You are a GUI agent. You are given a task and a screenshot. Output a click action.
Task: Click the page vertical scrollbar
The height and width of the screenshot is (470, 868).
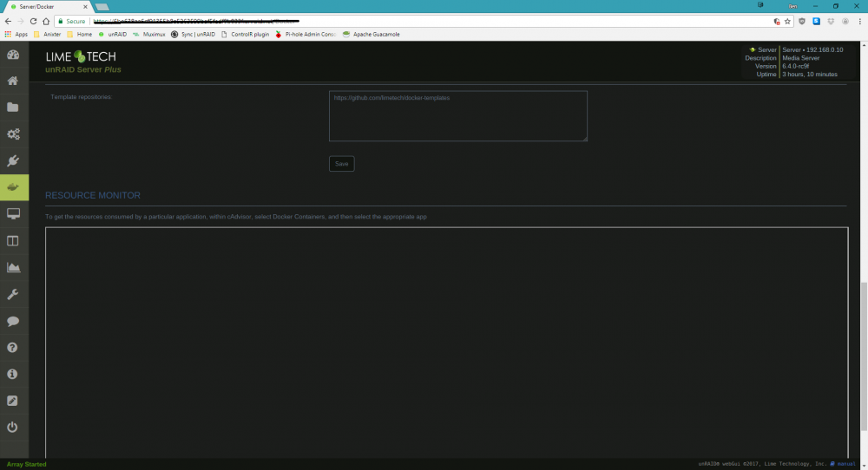[x=864, y=356]
